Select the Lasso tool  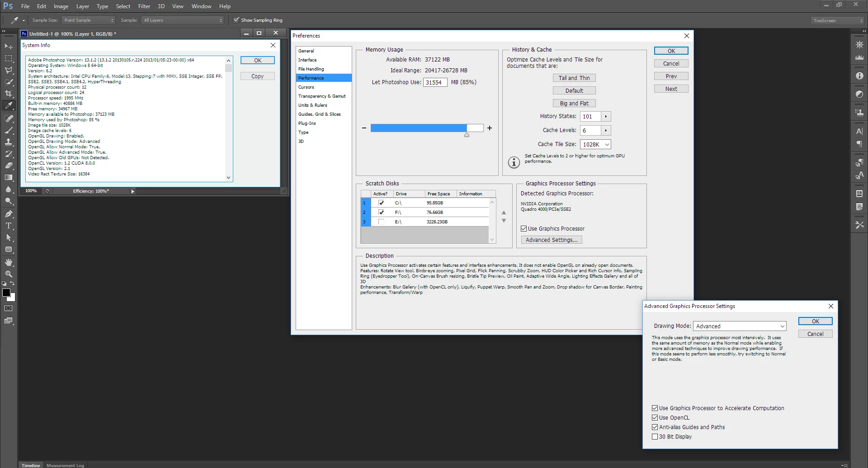(x=9, y=70)
